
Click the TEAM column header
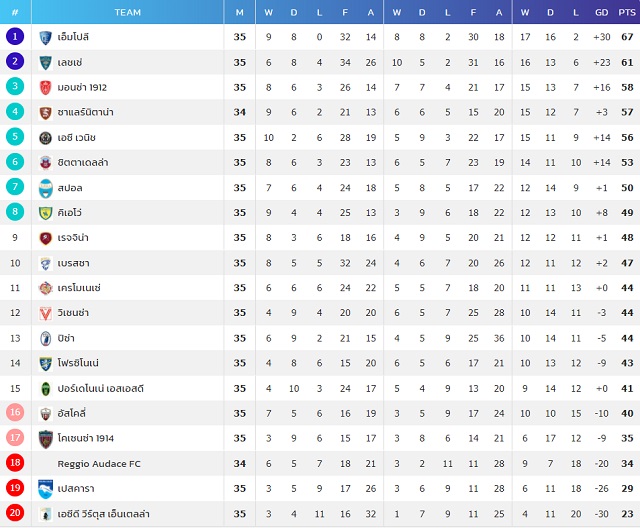[127, 12]
